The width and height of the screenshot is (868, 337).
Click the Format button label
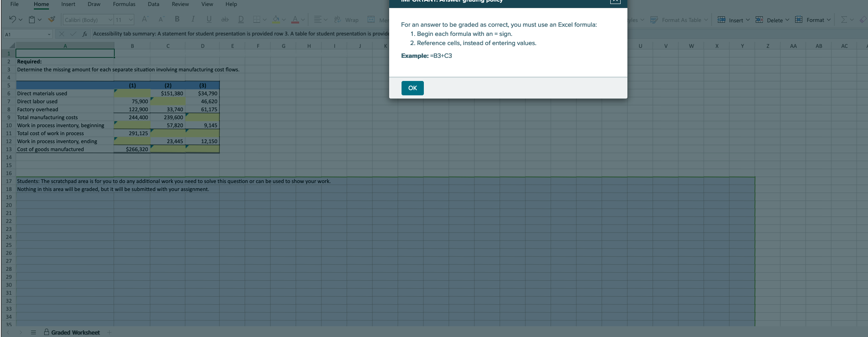click(815, 20)
